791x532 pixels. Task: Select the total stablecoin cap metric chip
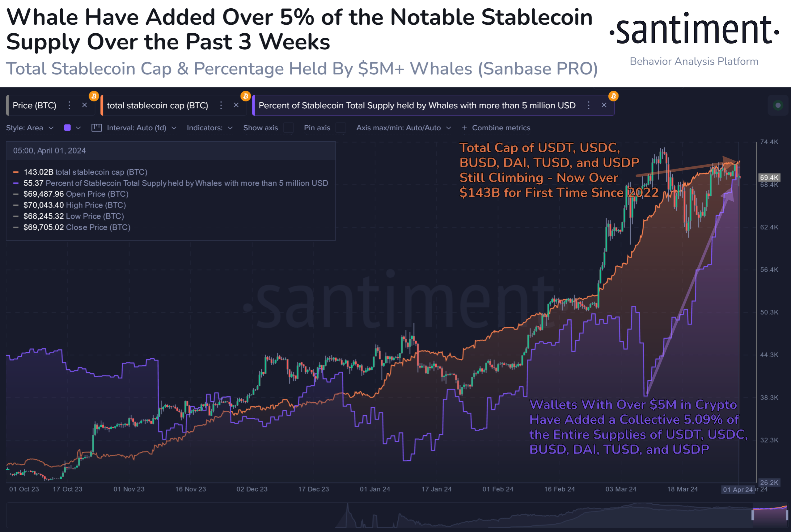click(x=158, y=105)
